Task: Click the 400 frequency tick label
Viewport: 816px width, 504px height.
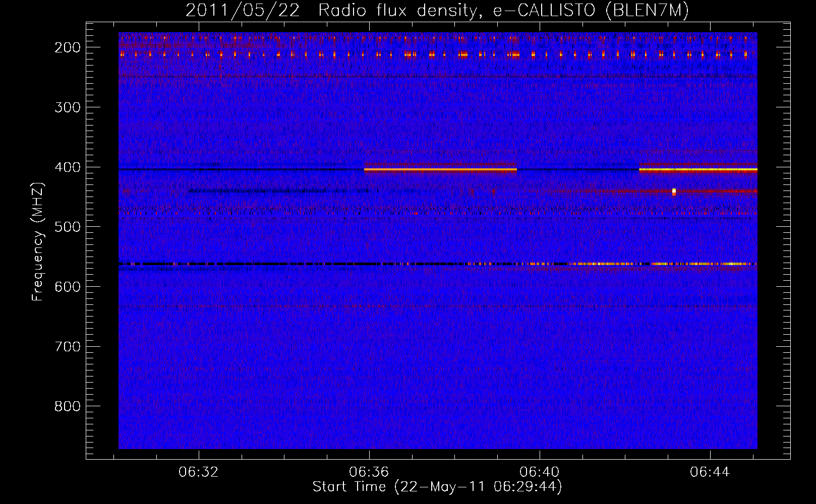Action: pyautogui.click(x=68, y=167)
